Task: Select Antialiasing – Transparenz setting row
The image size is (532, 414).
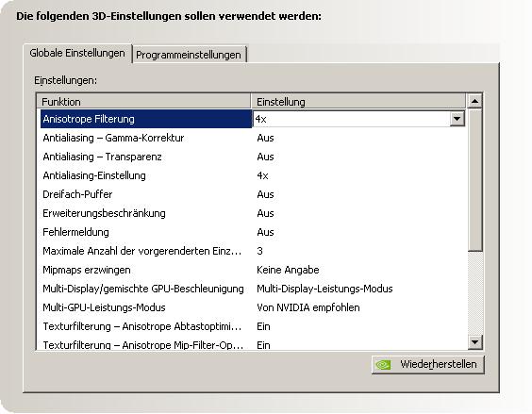Action: pos(253,157)
